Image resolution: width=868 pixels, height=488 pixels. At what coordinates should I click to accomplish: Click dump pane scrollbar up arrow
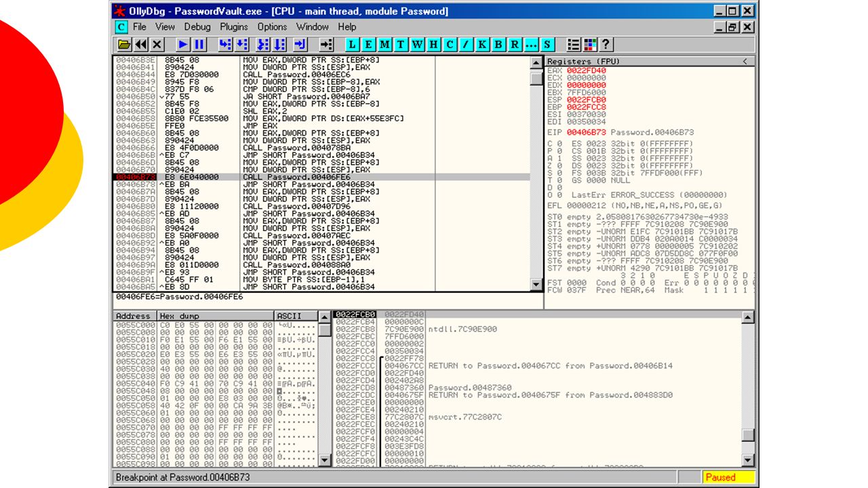(x=325, y=317)
